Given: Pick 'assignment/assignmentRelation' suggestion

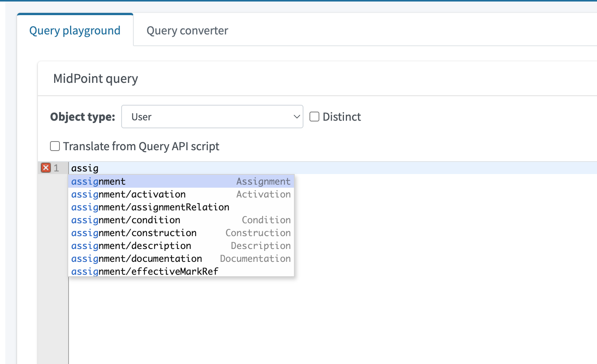Looking at the screenshot, I should (181, 207).
